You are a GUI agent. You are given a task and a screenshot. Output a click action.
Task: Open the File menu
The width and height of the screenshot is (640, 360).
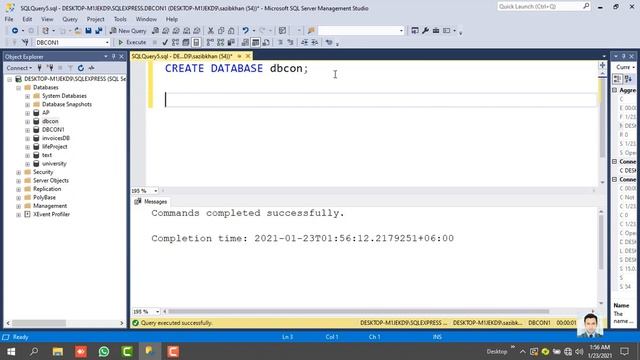click(9, 19)
